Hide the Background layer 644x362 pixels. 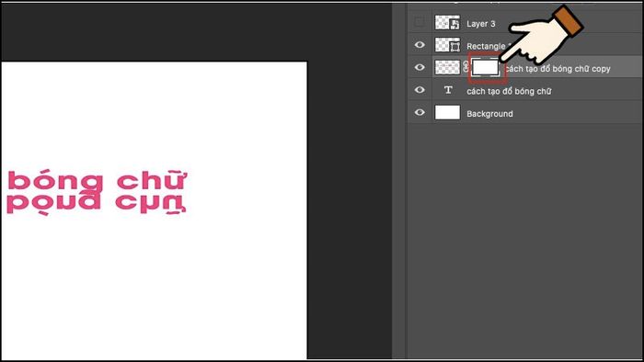pos(420,112)
